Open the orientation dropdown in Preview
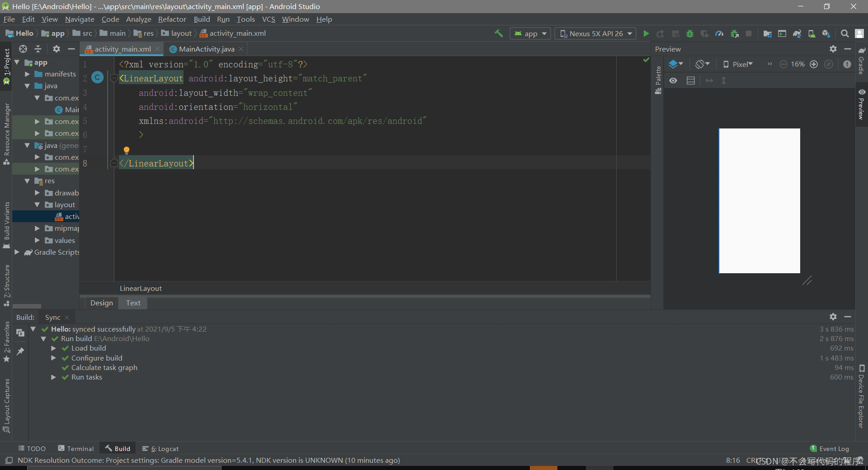 703,64
